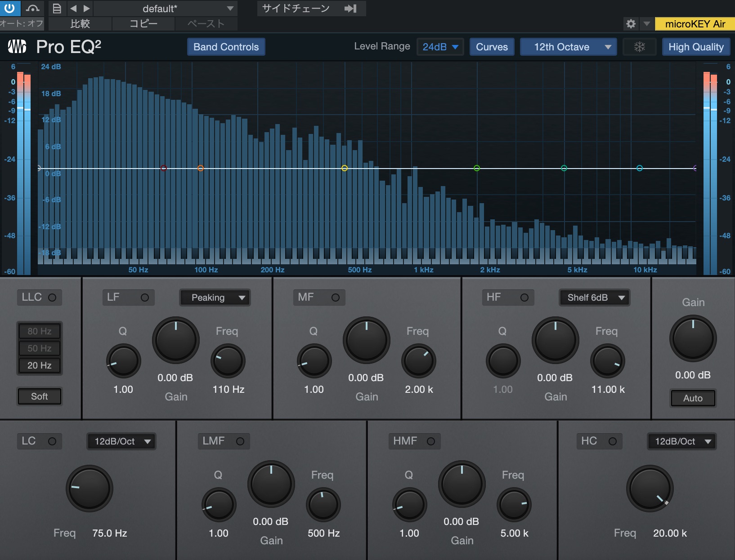Click the MF frequency value 2.00 k

(x=419, y=390)
